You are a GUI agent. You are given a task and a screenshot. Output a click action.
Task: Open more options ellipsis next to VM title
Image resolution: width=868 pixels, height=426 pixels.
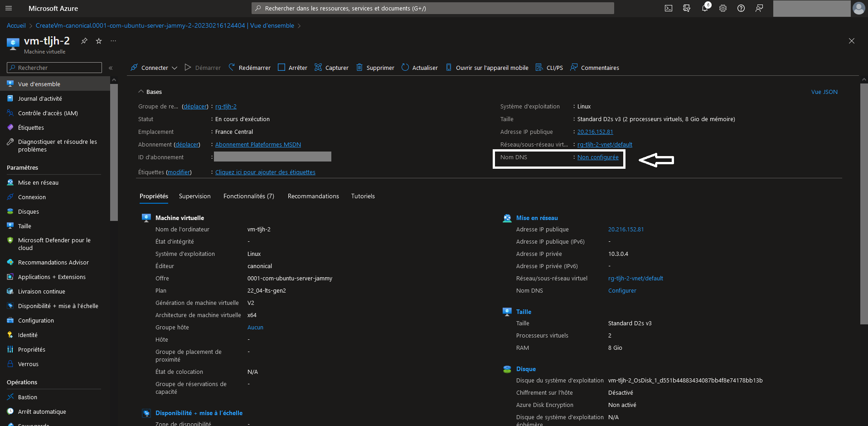pyautogui.click(x=113, y=41)
